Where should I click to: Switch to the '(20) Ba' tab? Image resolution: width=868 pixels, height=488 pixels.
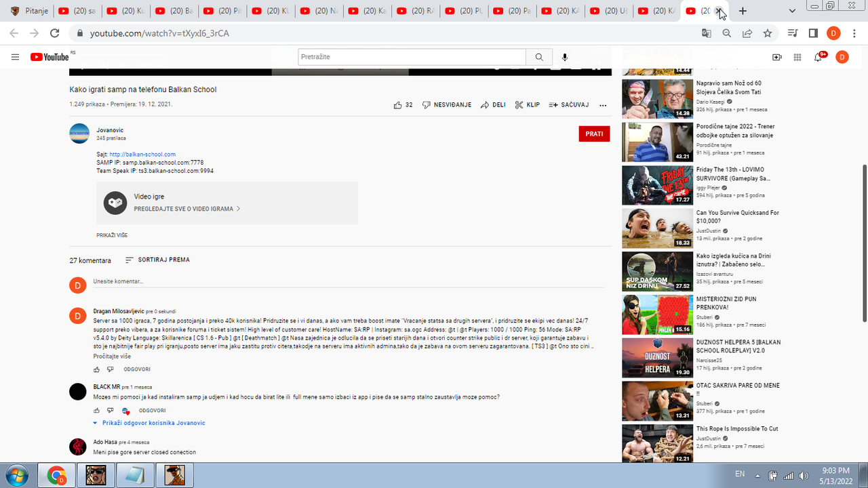[x=174, y=11]
